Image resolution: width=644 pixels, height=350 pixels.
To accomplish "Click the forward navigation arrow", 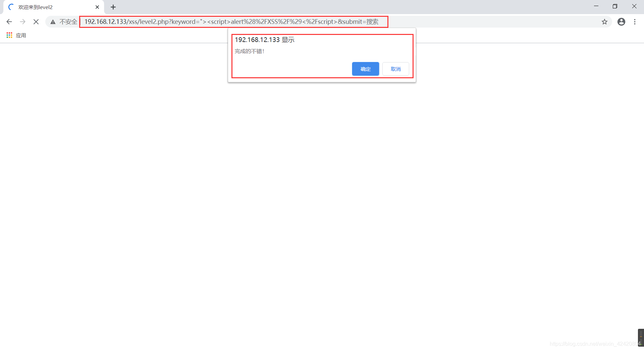I will click(22, 22).
